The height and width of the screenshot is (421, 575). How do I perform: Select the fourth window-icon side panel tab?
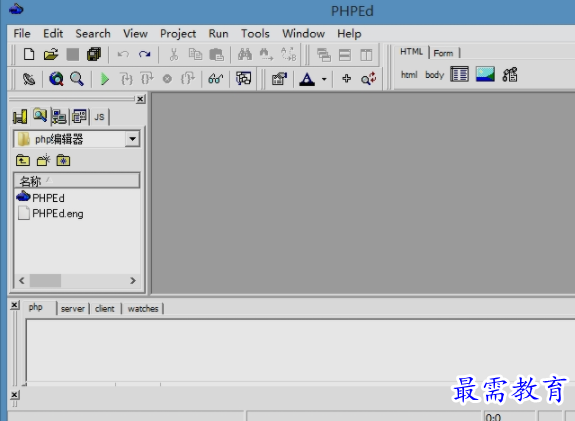pos(79,117)
